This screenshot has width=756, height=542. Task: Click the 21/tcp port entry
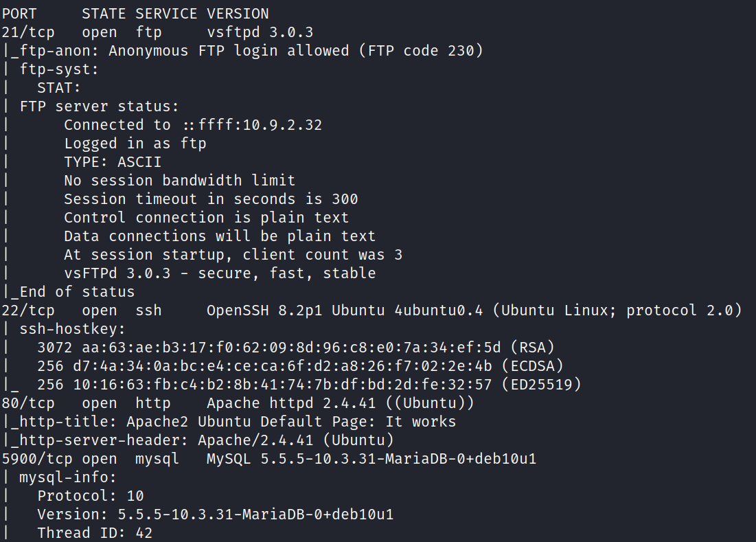pyautogui.click(x=28, y=32)
